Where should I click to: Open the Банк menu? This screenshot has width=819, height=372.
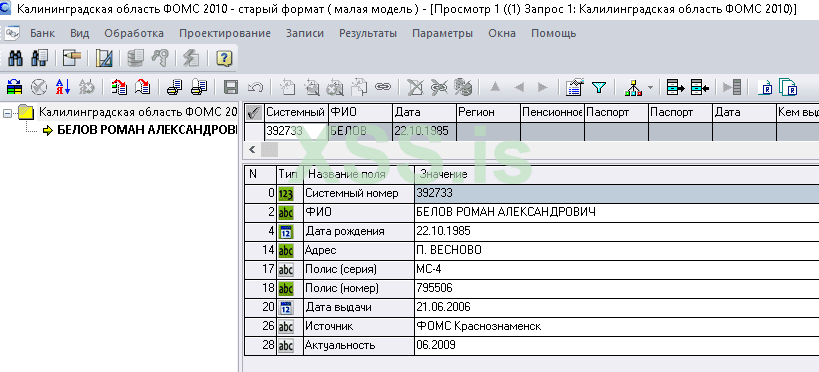[42, 33]
